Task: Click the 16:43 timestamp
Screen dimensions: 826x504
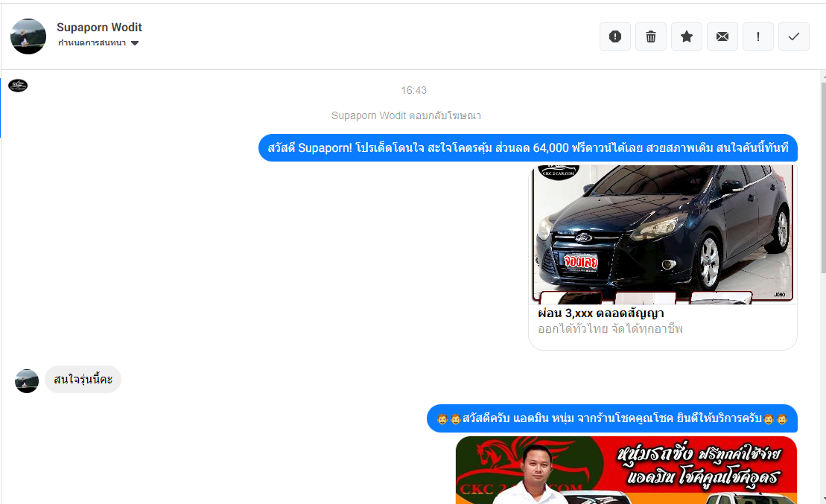Action: point(413,91)
